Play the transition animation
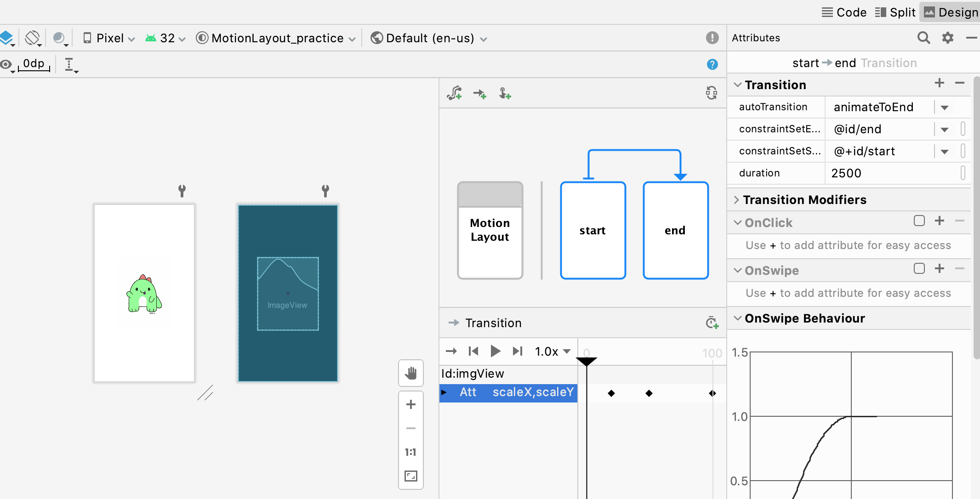 pyautogui.click(x=495, y=352)
